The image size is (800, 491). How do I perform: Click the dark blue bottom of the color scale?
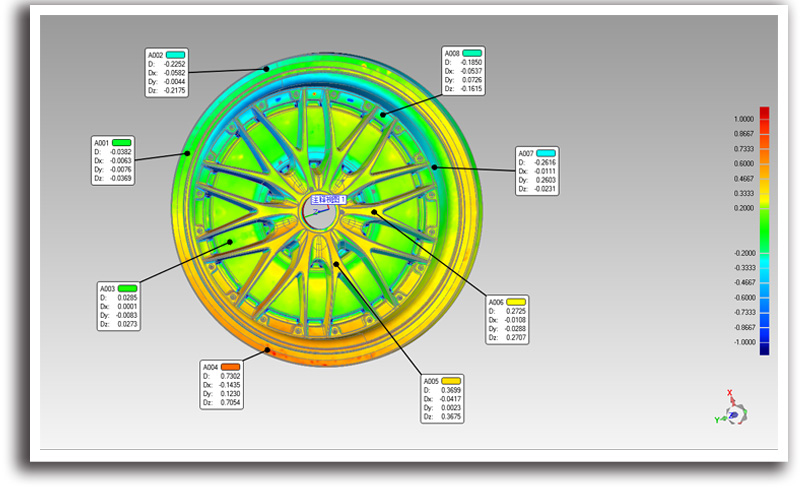pos(764,348)
